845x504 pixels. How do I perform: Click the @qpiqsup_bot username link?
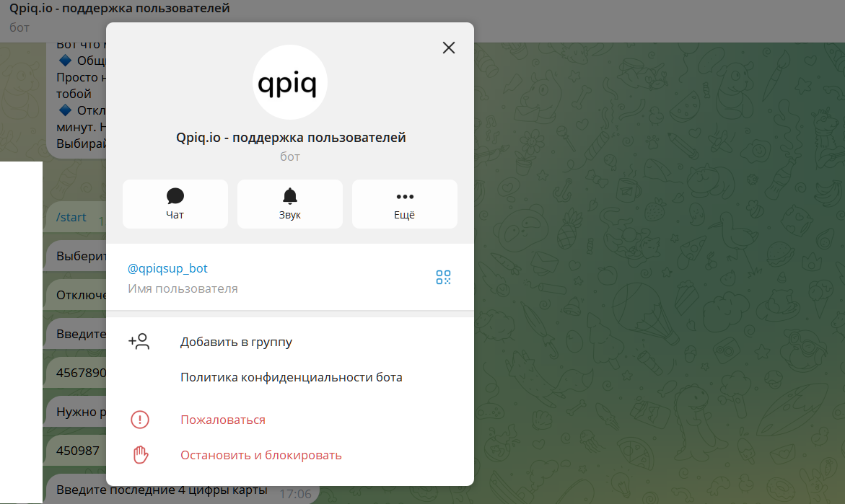click(x=167, y=268)
